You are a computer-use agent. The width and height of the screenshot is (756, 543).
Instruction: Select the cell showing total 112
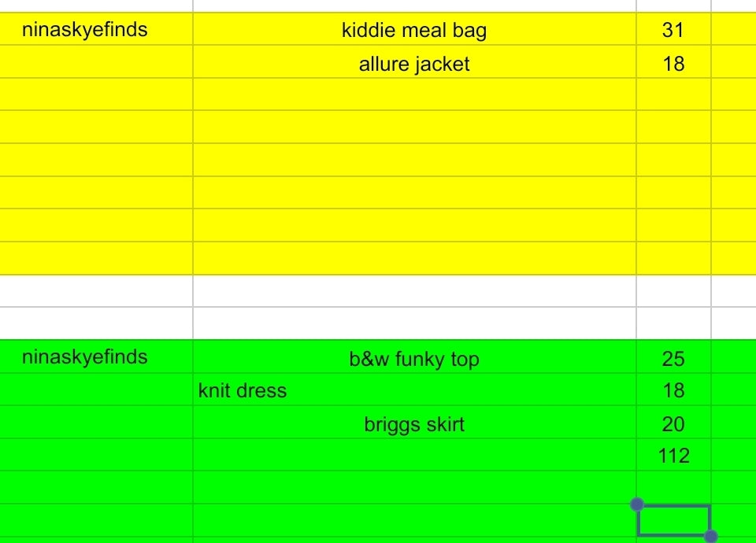(x=673, y=456)
